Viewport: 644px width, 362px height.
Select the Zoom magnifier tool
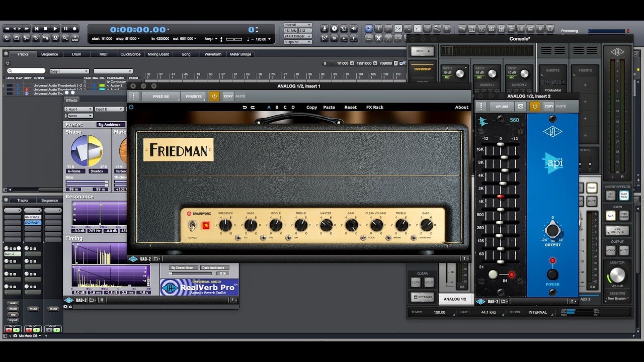[x=437, y=28]
